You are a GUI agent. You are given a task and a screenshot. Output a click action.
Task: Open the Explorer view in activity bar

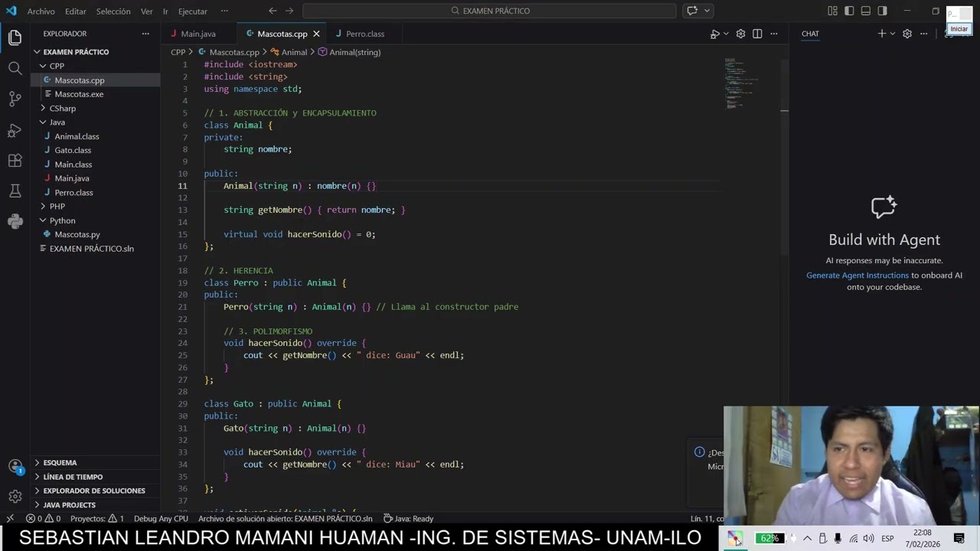tap(15, 37)
